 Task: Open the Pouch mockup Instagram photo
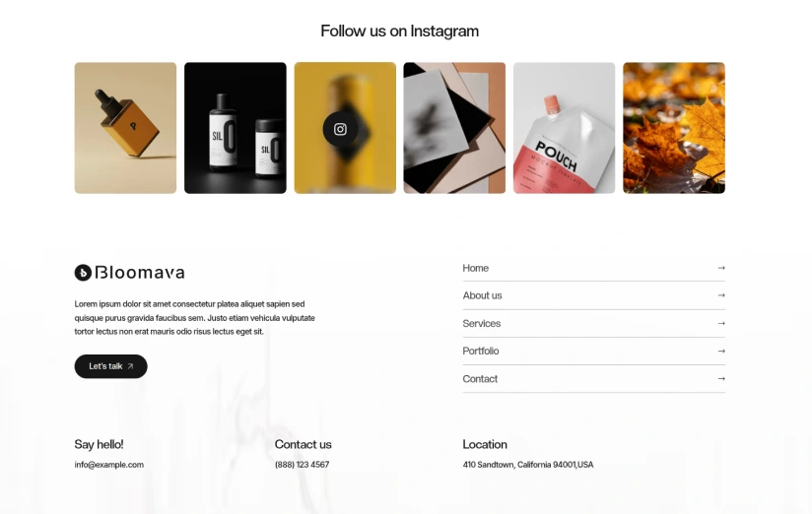(564, 128)
